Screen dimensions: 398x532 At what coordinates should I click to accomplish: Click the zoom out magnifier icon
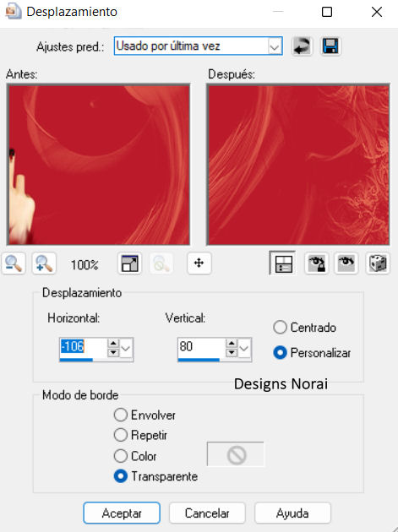[x=14, y=263]
